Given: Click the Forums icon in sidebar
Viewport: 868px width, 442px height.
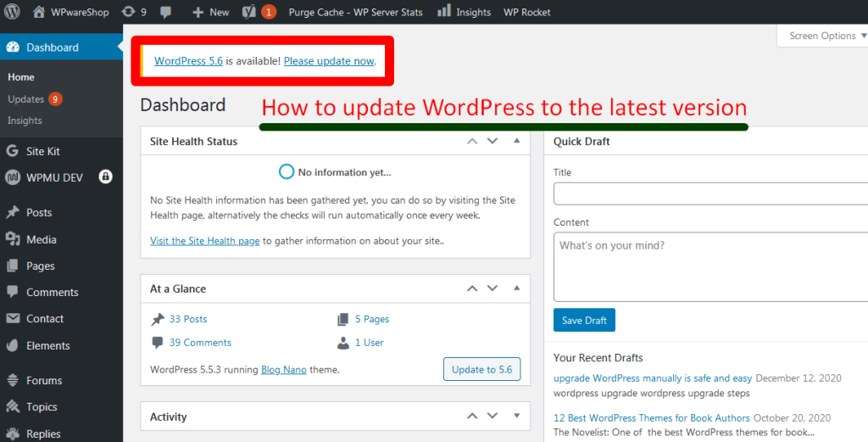Looking at the screenshot, I should pos(13,380).
